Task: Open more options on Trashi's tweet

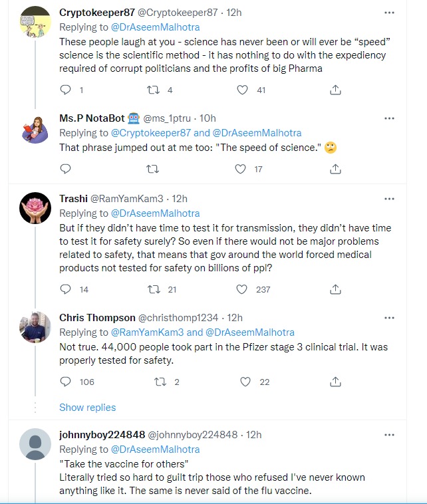Action: (389, 198)
